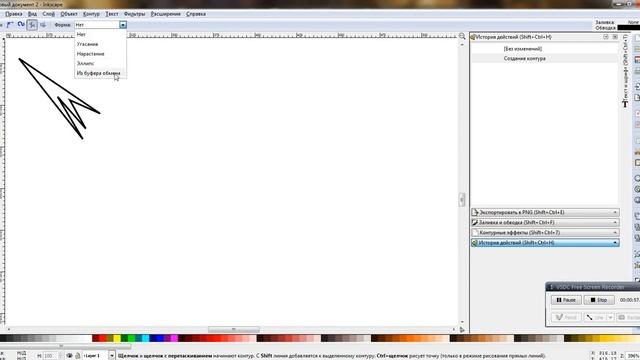This screenshot has width=640, height=360.
Task: Click the zoom percentage field
Action: pyautogui.click(x=632, y=356)
